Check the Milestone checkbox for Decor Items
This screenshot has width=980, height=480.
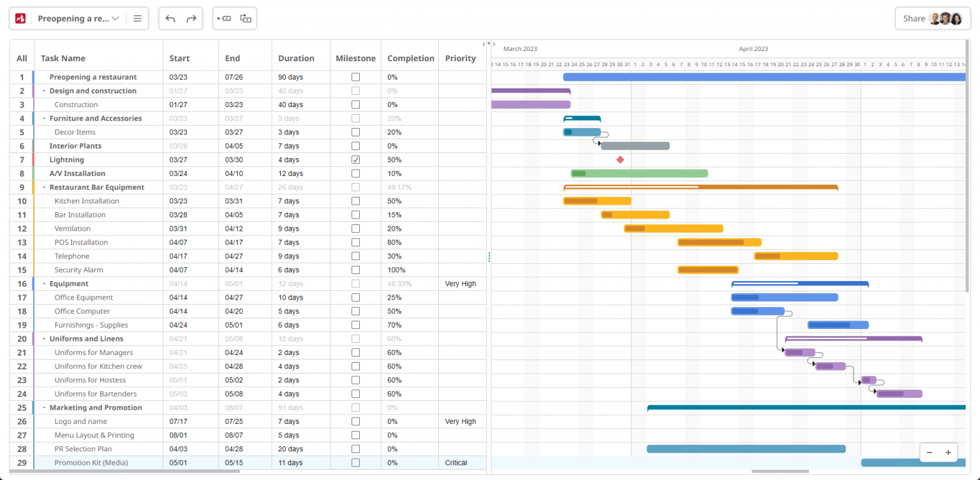(x=355, y=132)
